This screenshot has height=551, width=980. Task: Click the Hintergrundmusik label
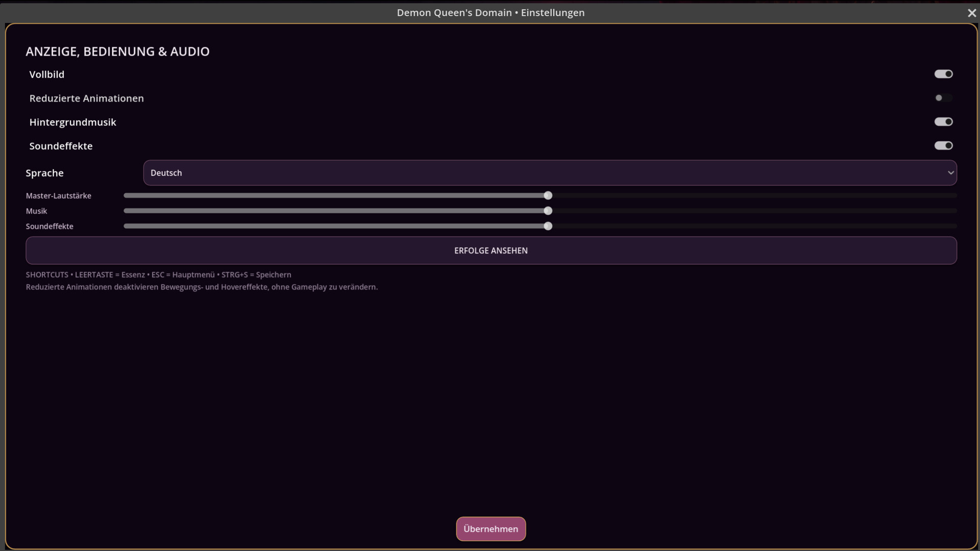coord(73,122)
